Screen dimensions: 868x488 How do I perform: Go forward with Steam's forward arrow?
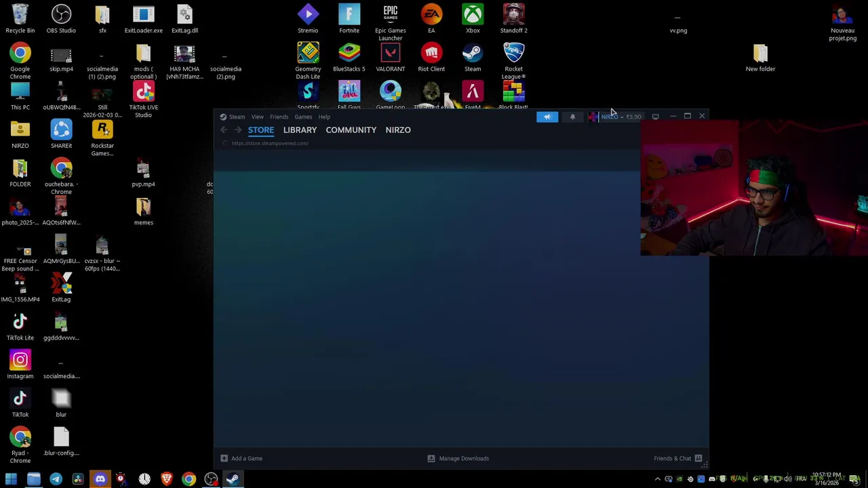coord(238,129)
